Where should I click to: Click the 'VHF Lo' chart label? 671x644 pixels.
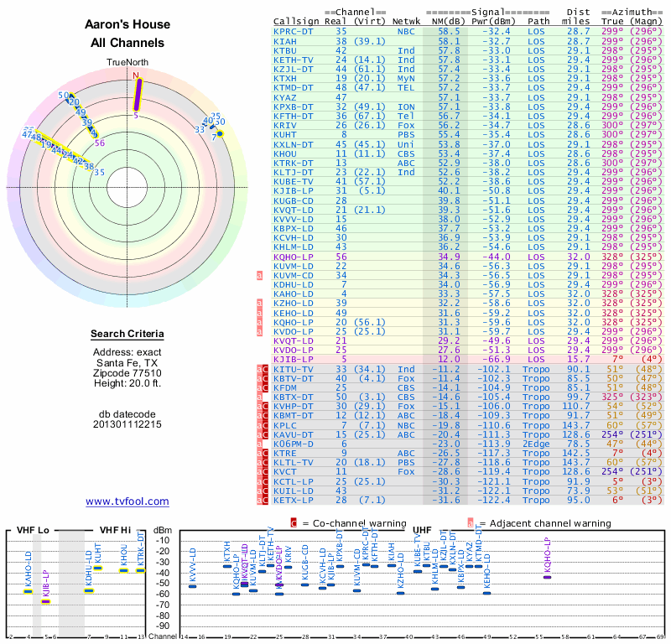coord(33,530)
